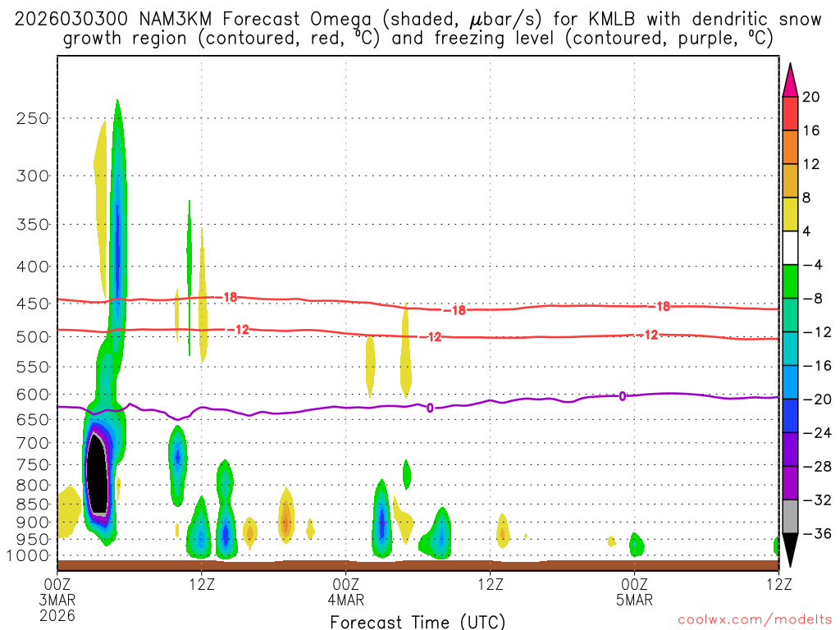
Task: Select the white segment between 4 and -4
Action: [790, 248]
